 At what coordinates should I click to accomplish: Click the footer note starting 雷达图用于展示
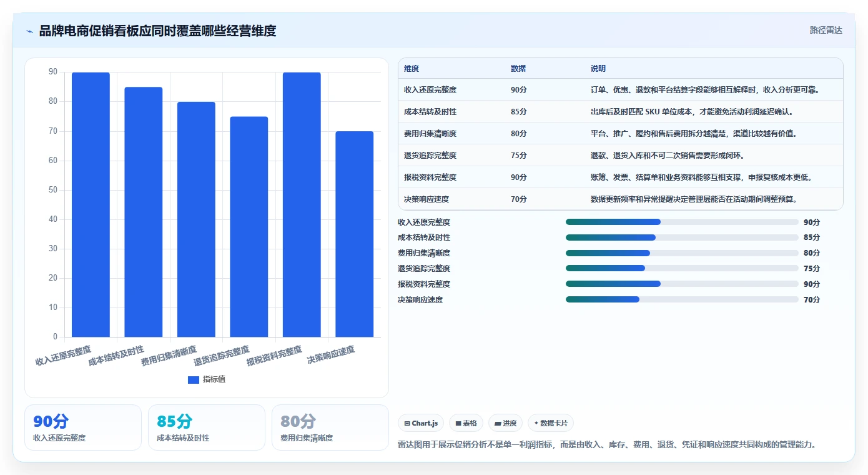(607, 445)
